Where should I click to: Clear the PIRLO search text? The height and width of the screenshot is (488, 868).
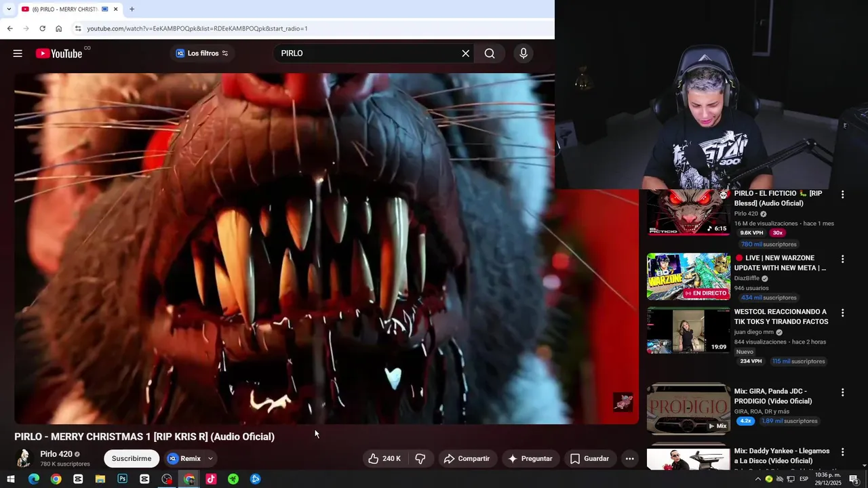pos(465,54)
